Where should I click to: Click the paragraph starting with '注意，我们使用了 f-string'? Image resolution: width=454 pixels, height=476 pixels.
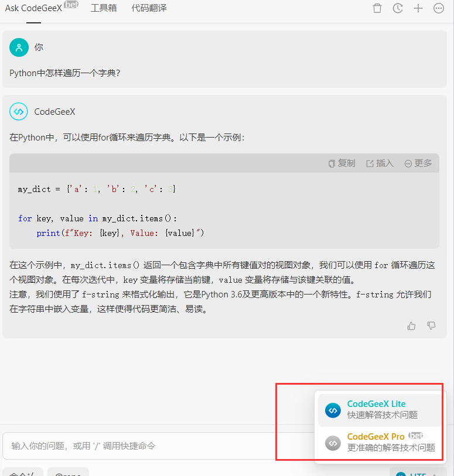220,302
